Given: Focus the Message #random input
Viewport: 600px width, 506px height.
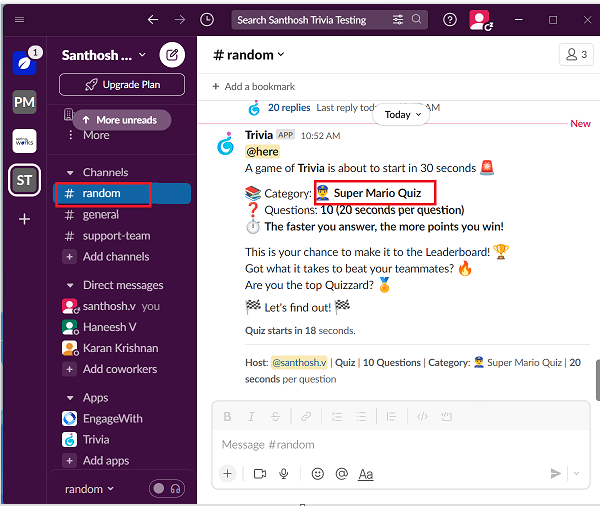Looking at the screenshot, I should tap(401, 445).
